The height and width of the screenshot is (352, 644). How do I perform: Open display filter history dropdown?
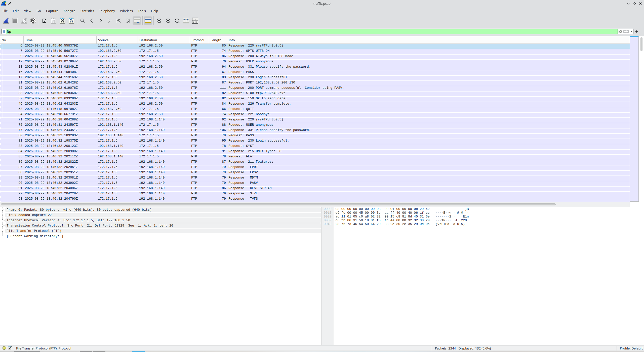click(631, 31)
